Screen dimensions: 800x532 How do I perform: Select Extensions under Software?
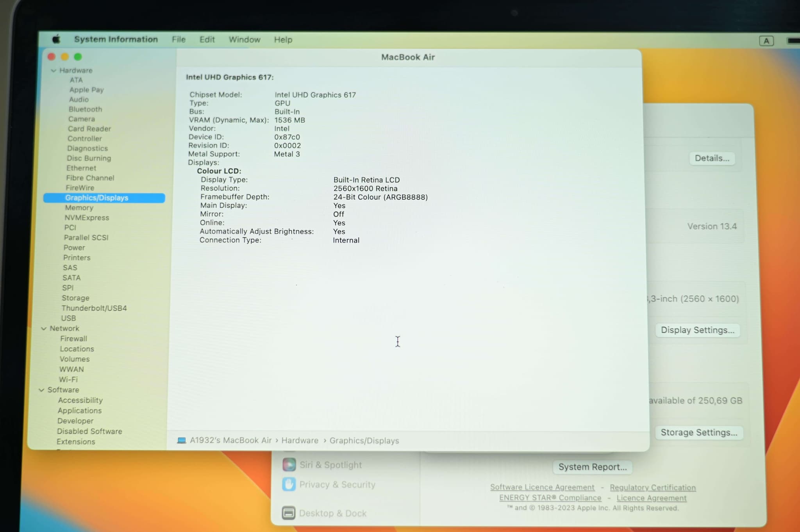(x=75, y=442)
